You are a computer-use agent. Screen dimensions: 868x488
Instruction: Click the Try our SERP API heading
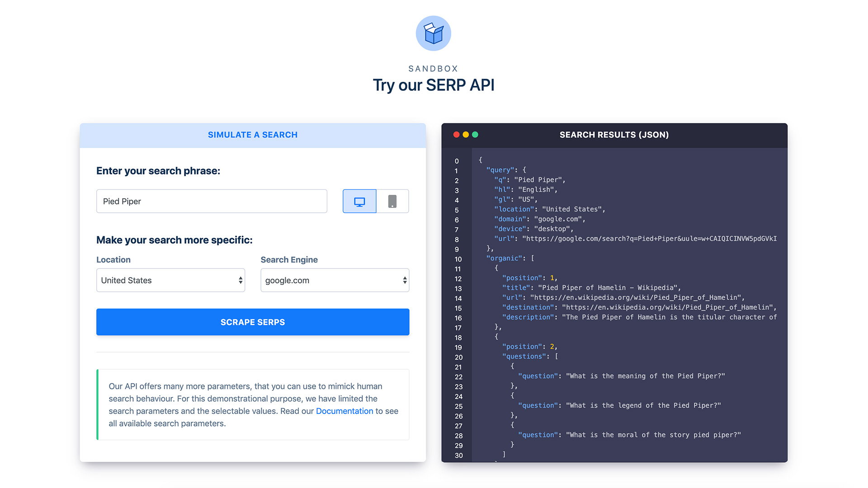(434, 85)
